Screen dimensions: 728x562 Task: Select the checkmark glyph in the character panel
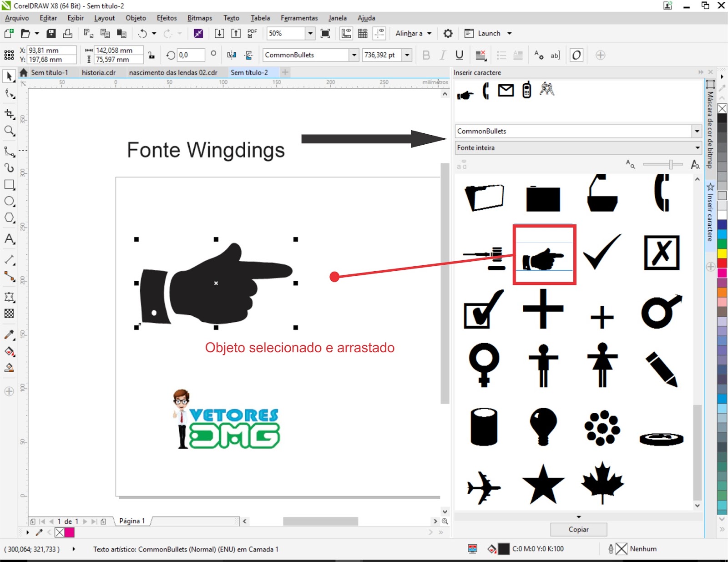point(602,254)
